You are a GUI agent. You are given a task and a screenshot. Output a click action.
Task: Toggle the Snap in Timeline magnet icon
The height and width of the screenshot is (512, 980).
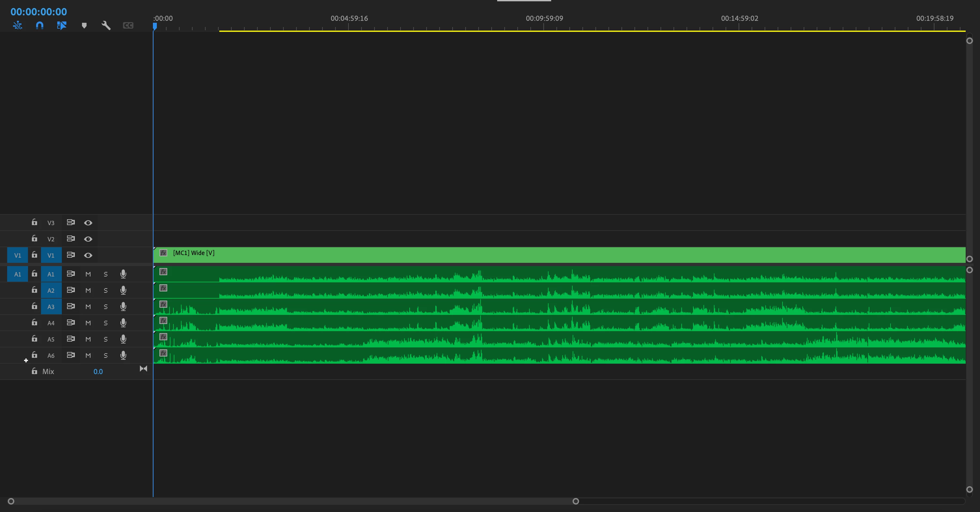[x=40, y=25]
